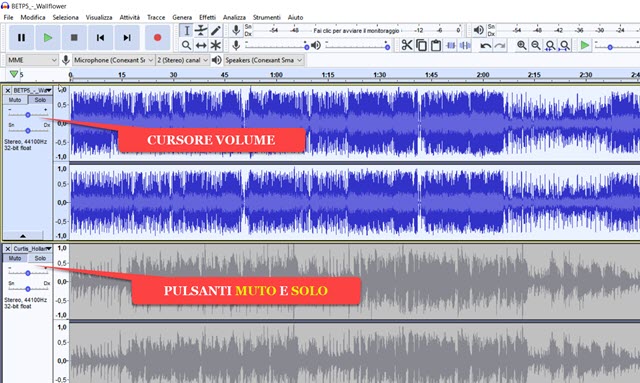This screenshot has width=640, height=383.
Task: Click the speaker icon beside Speakers device
Action: pyautogui.click(x=217, y=60)
